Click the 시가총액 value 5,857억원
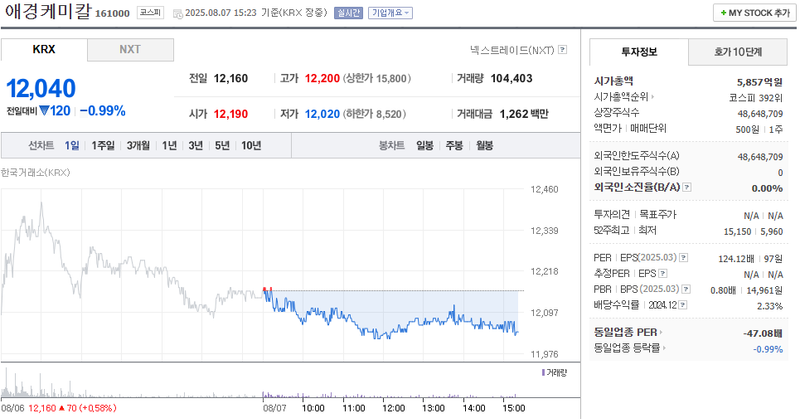The height and width of the screenshot is (419, 800). click(x=760, y=82)
